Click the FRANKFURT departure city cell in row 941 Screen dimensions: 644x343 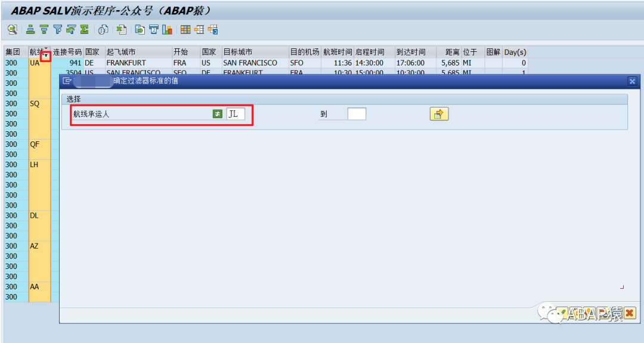point(139,63)
